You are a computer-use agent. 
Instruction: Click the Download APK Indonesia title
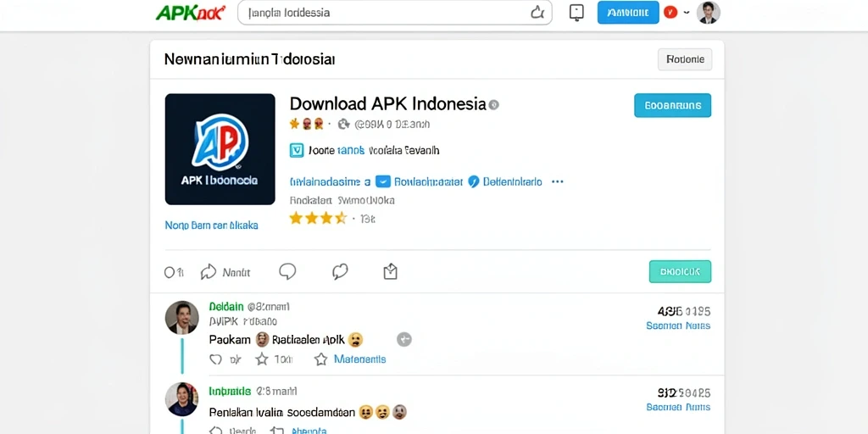coord(387,104)
